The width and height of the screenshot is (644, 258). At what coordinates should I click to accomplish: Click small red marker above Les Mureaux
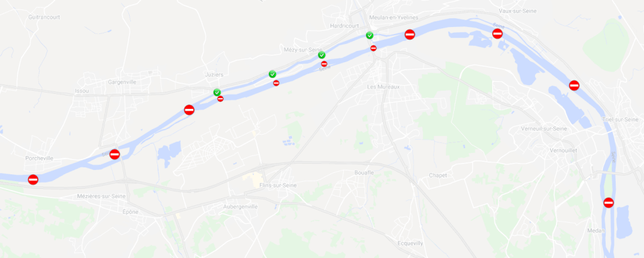pyautogui.click(x=373, y=48)
